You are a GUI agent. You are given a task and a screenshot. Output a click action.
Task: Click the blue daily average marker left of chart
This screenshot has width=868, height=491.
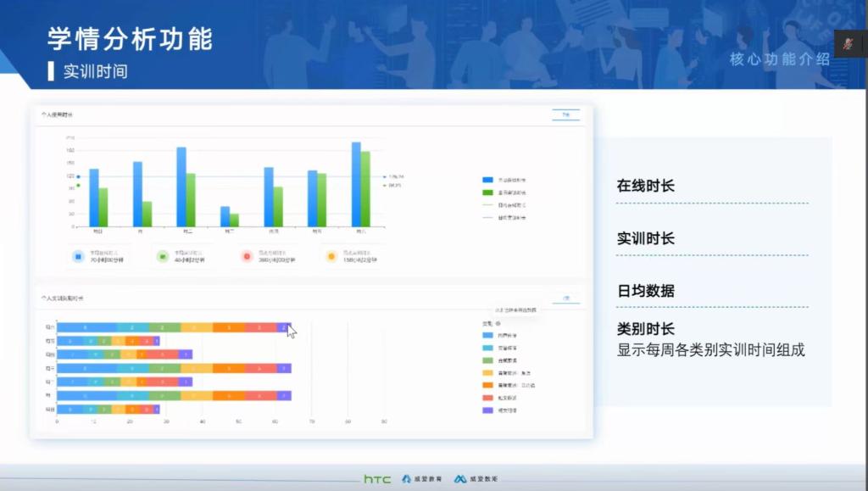(x=78, y=177)
